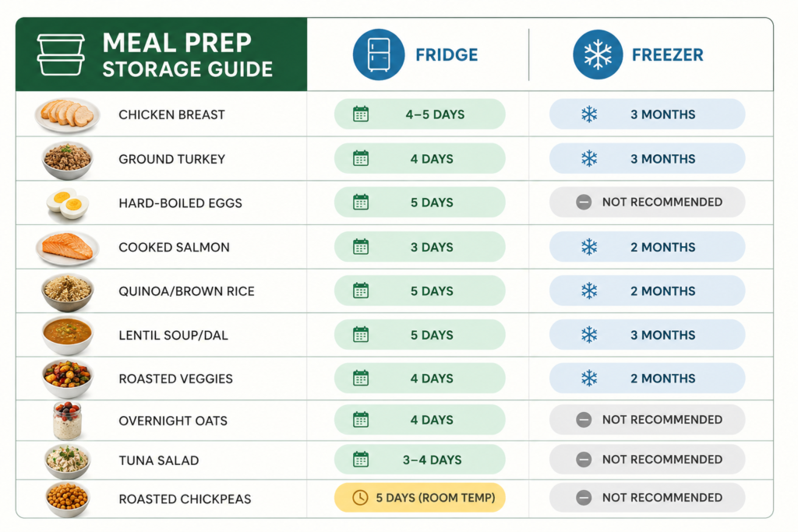Click the minus icon in Hard-Boiled Eggs row
798x532 pixels.
(584, 202)
